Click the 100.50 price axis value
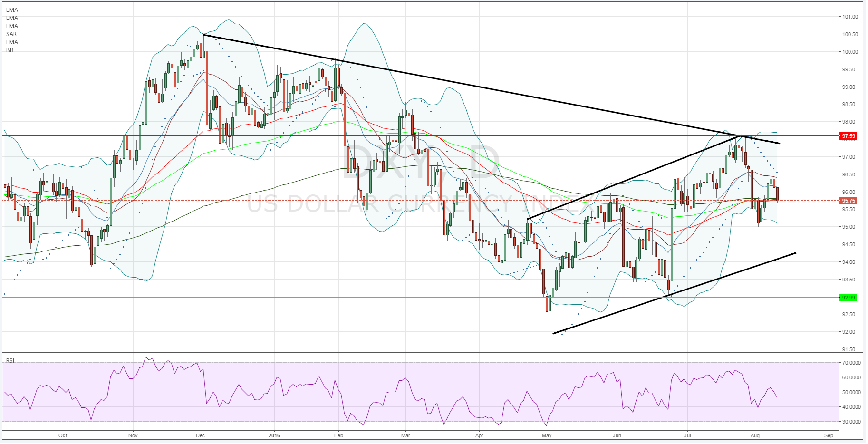The width and height of the screenshot is (868, 444). pos(850,34)
